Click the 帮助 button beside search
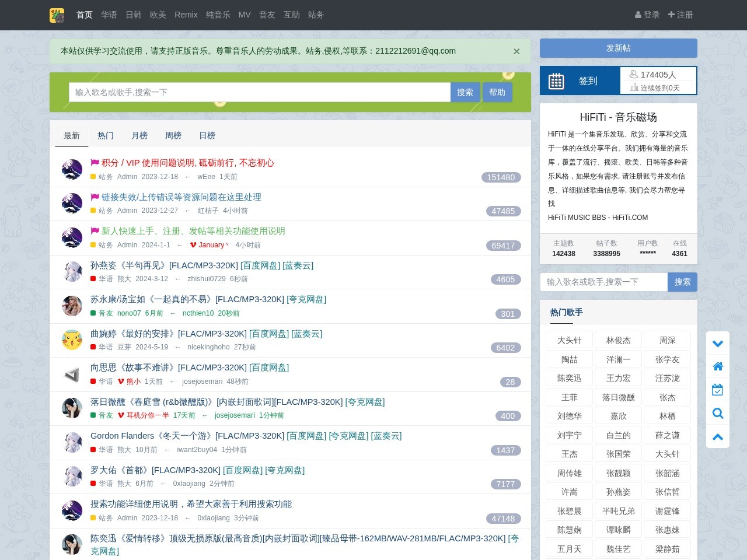747x560 pixels. point(497,92)
